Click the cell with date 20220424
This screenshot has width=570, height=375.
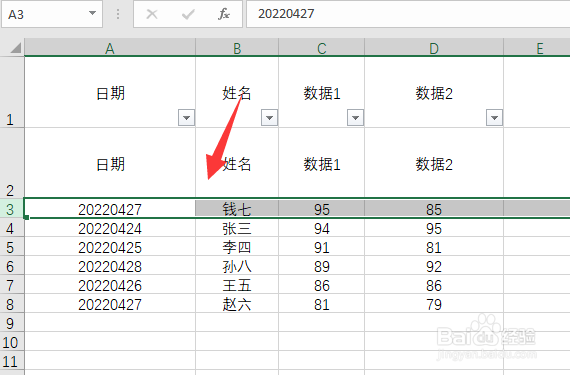[x=110, y=228]
